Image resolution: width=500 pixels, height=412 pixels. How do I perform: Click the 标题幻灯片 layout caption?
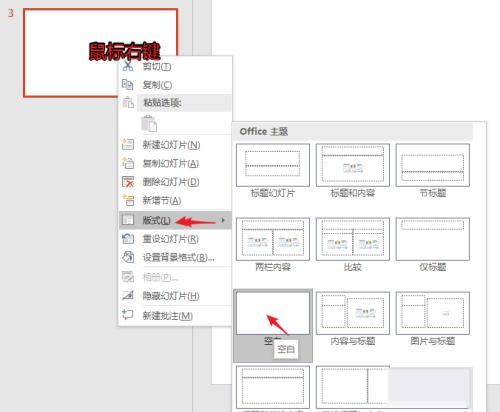(x=273, y=193)
